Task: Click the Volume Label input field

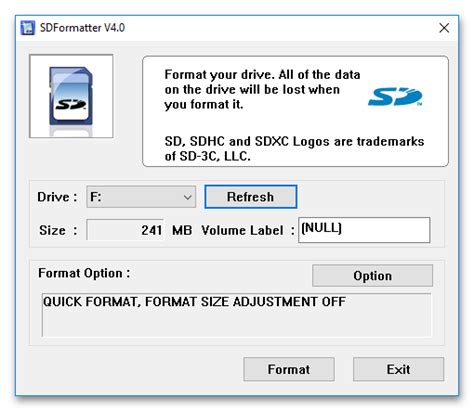Action: [364, 230]
